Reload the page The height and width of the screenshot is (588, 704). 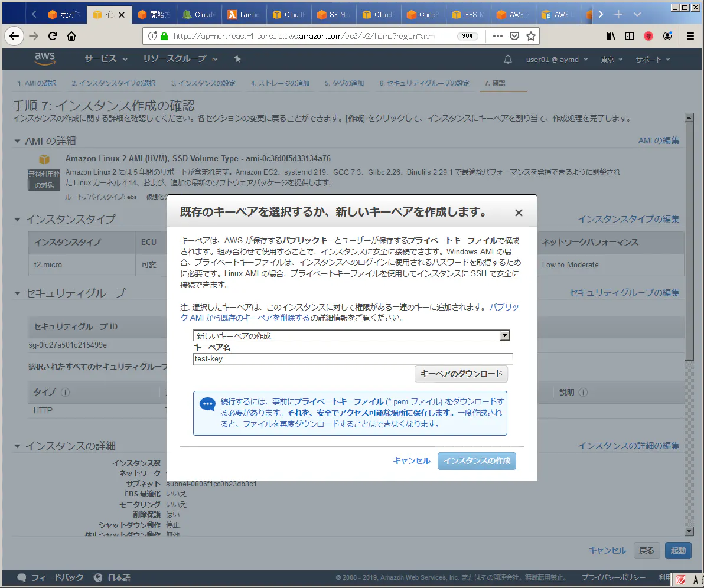pyautogui.click(x=53, y=36)
